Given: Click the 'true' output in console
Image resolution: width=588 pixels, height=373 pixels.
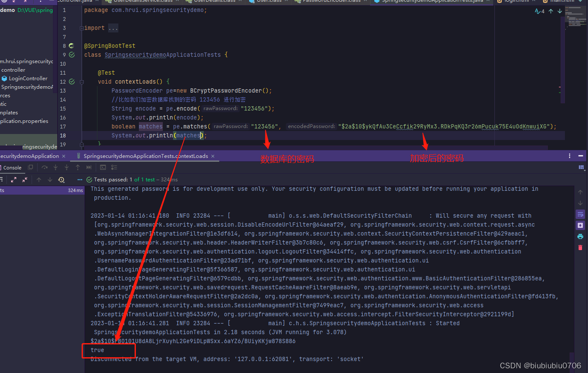Looking at the screenshot, I should click(x=97, y=350).
